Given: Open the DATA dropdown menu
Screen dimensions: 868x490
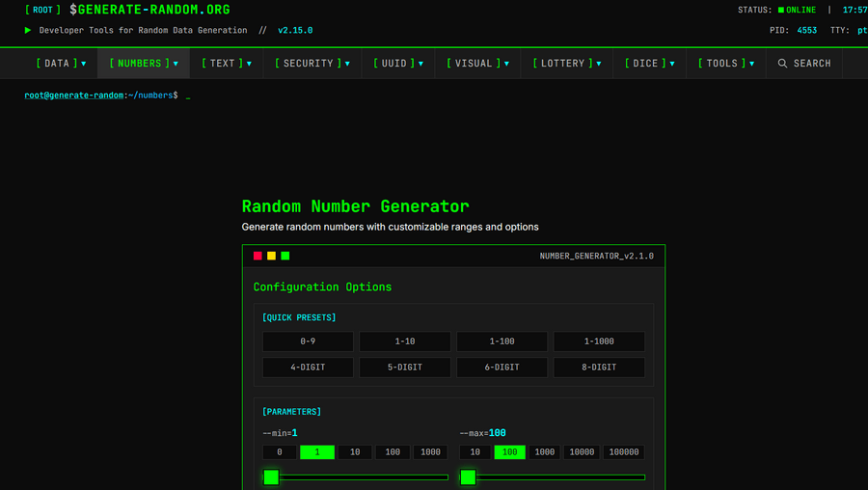Looking at the screenshot, I should [61, 64].
